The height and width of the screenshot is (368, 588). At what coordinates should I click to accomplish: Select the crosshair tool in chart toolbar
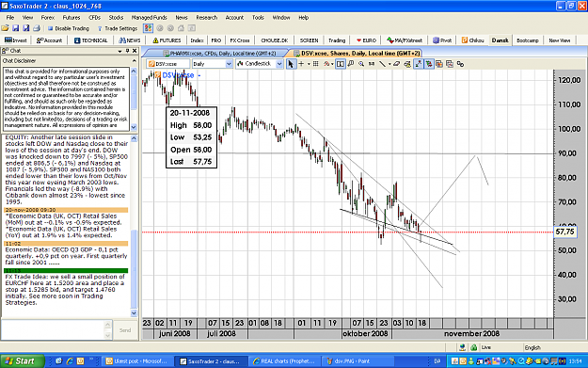[301, 64]
